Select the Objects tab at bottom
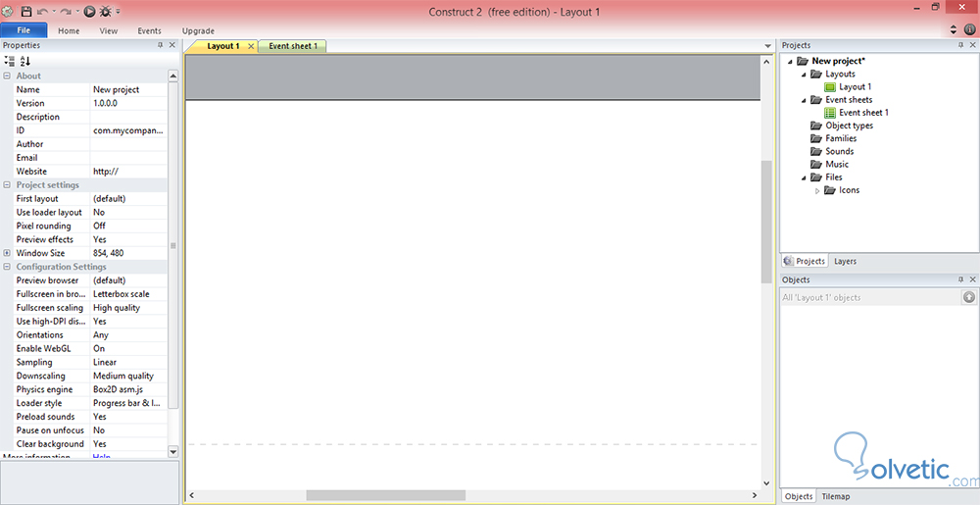The width and height of the screenshot is (980, 505). tap(798, 496)
